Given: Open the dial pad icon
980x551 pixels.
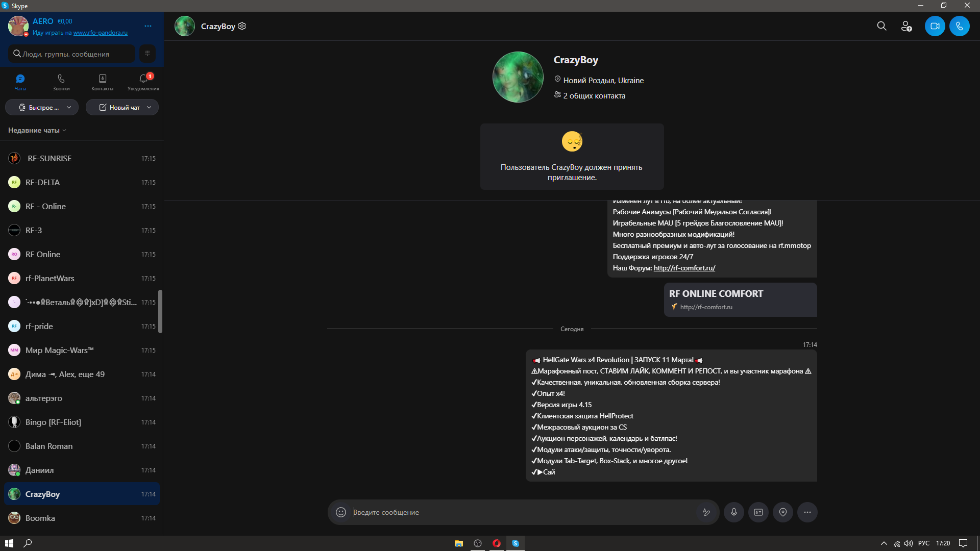Looking at the screenshot, I should pos(148,54).
